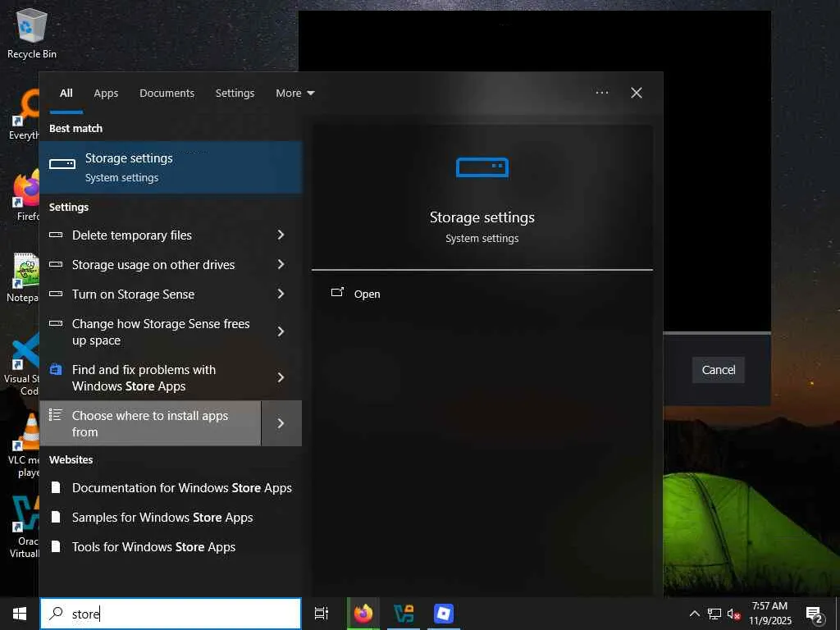
Task: Click the page icon for Documentation for Windows Store Apps
Action: (56, 487)
